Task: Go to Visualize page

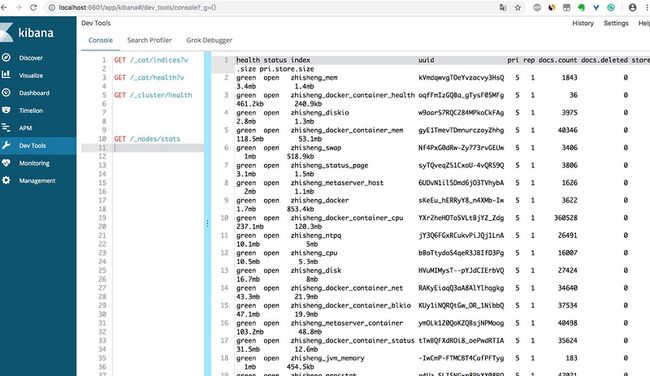Action: (x=31, y=75)
